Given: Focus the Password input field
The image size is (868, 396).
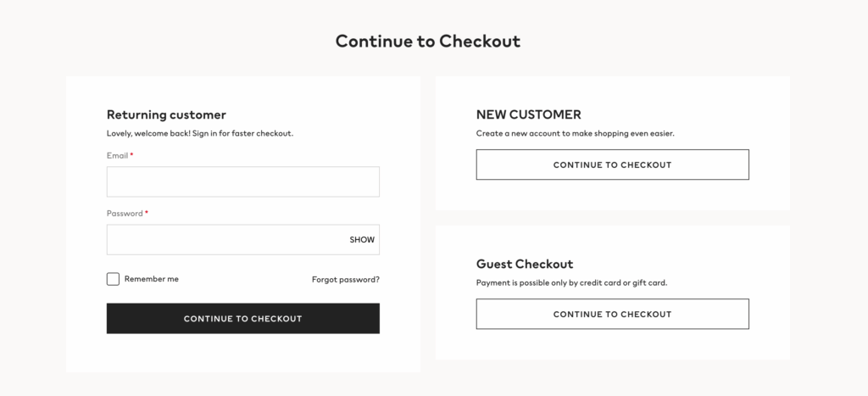Looking at the screenshot, I should point(225,239).
